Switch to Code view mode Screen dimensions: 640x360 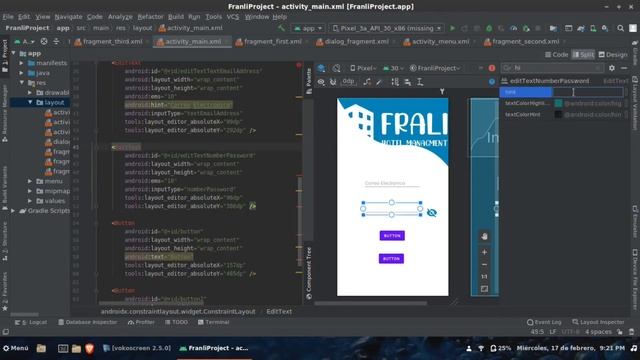[x=556, y=54]
